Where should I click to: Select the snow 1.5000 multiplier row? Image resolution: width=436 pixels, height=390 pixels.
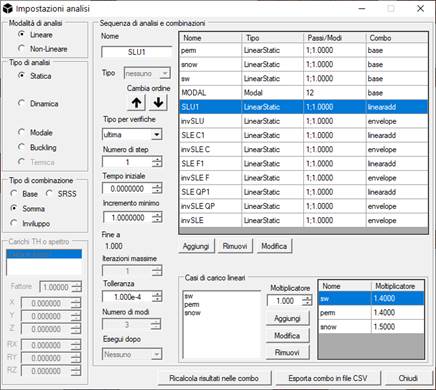pos(371,327)
